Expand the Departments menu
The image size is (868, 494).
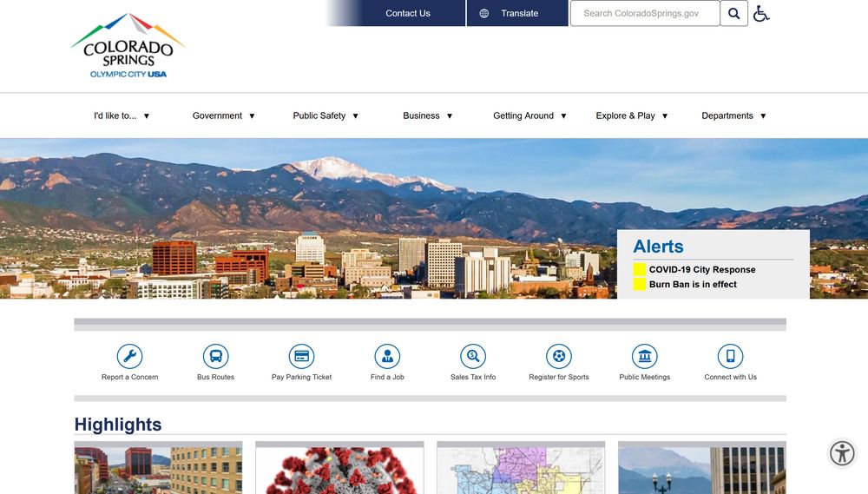(x=733, y=115)
